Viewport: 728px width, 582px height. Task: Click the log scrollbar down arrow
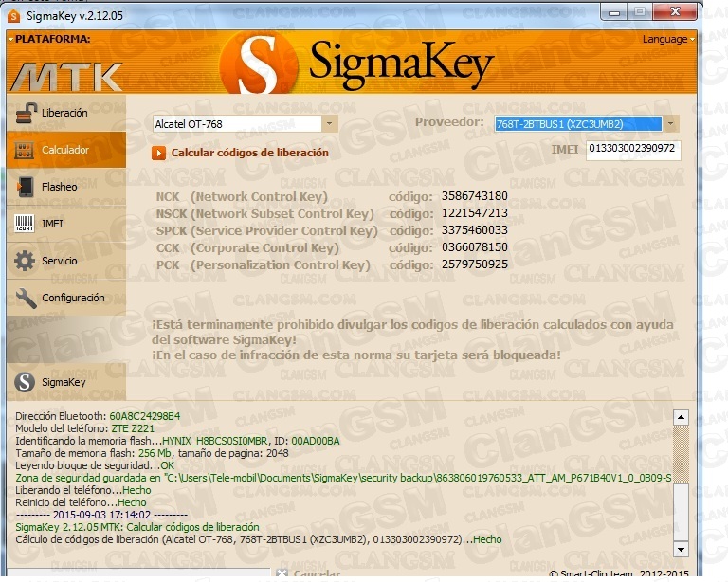pos(680,549)
